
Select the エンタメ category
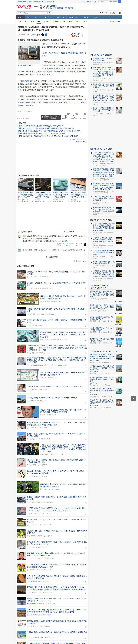tap(47, 21)
